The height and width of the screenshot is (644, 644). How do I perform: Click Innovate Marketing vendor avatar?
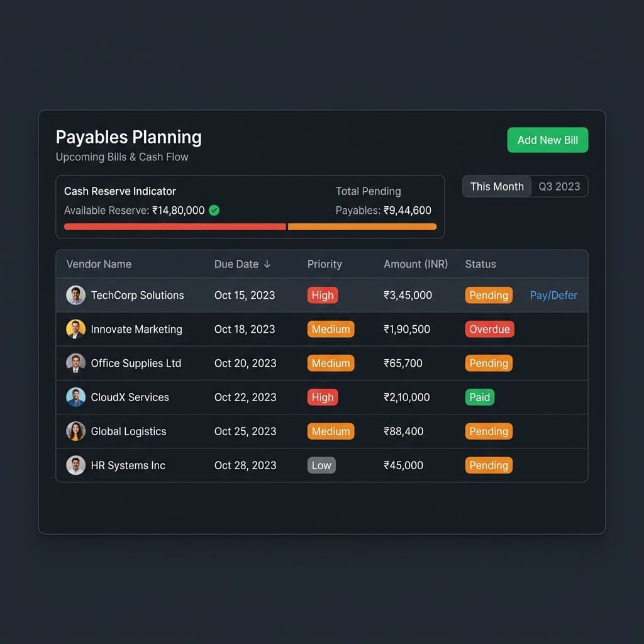[75, 329]
